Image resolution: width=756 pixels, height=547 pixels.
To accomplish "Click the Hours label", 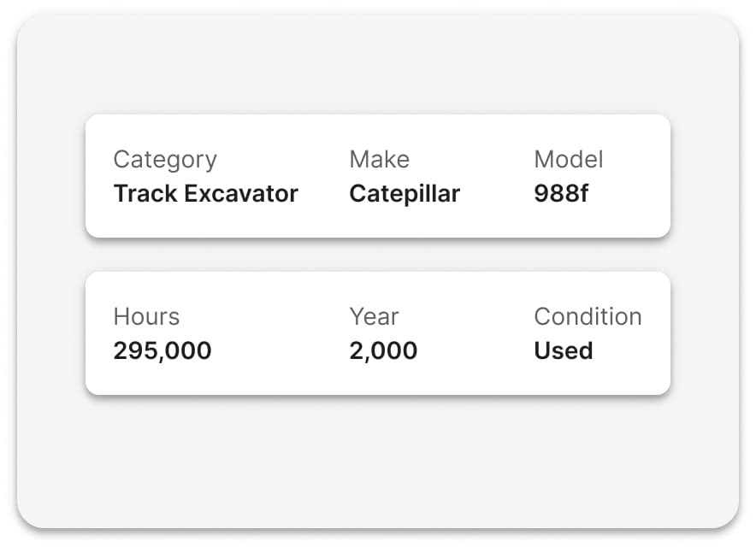I will point(146,316).
